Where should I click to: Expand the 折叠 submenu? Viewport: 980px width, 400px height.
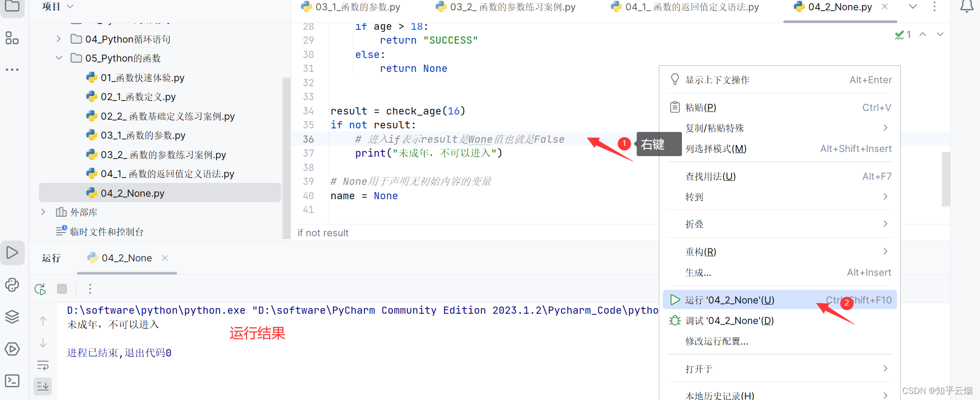click(x=885, y=224)
